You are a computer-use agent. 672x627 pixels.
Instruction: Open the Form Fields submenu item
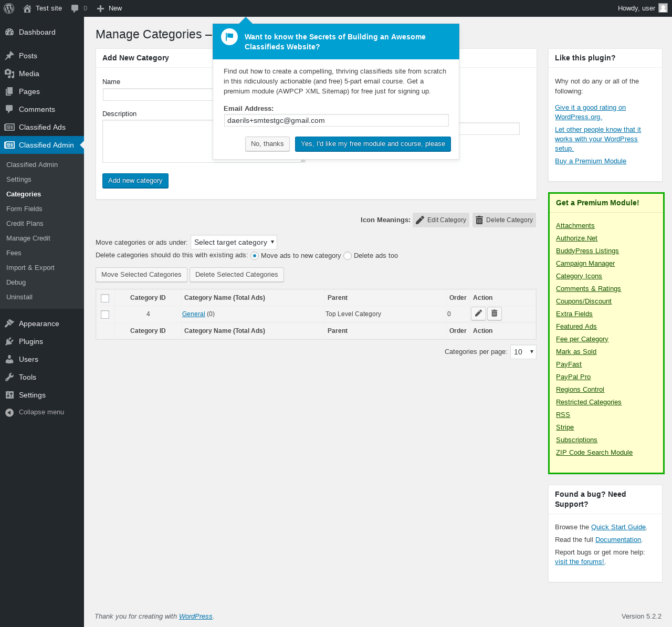24,209
